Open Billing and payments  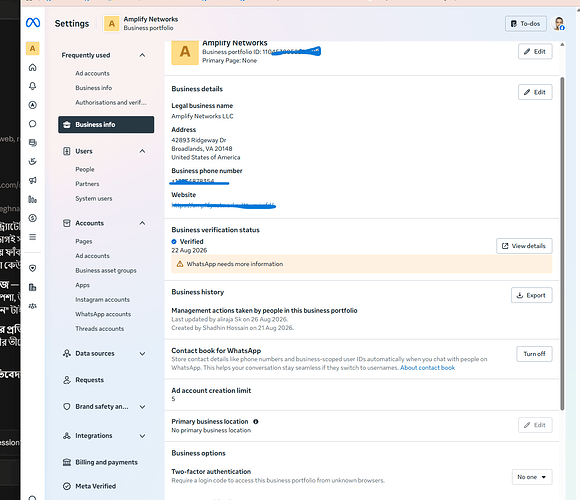tap(100, 462)
